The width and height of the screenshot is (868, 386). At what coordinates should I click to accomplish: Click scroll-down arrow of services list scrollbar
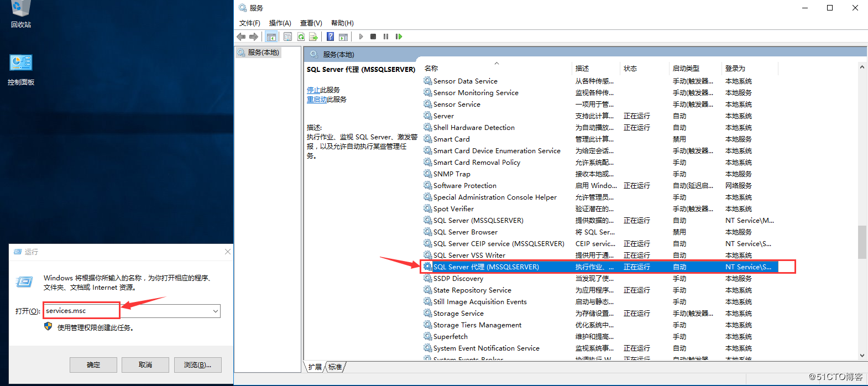pyautogui.click(x=862, y=356)
